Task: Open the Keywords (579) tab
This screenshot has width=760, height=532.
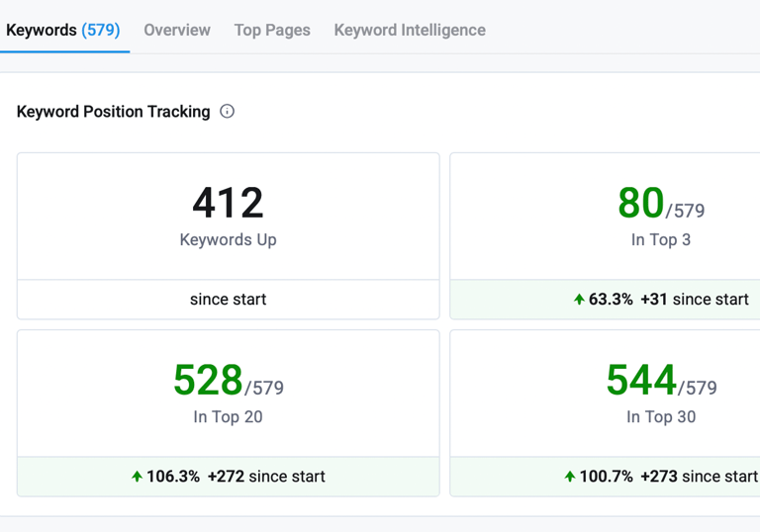Action: coord(63,30)
